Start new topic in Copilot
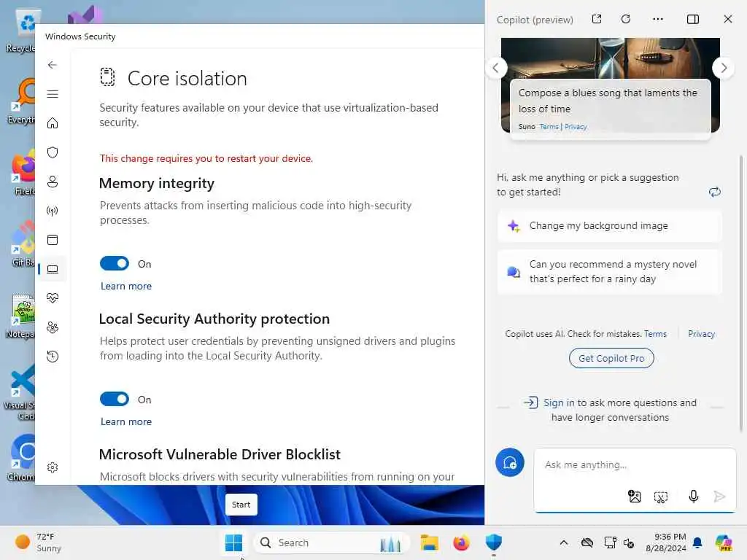This screenshot has width=747, height=560. coord(510,462)
